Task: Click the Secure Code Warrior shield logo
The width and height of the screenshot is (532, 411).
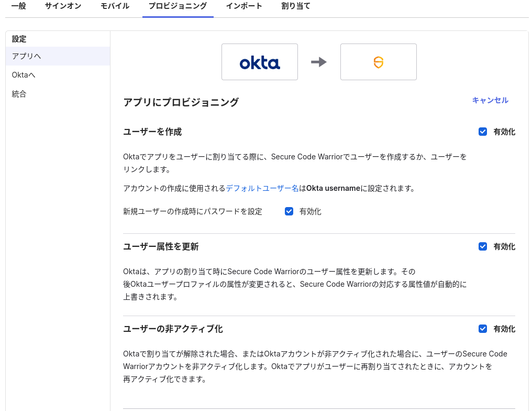Action: 378,62
